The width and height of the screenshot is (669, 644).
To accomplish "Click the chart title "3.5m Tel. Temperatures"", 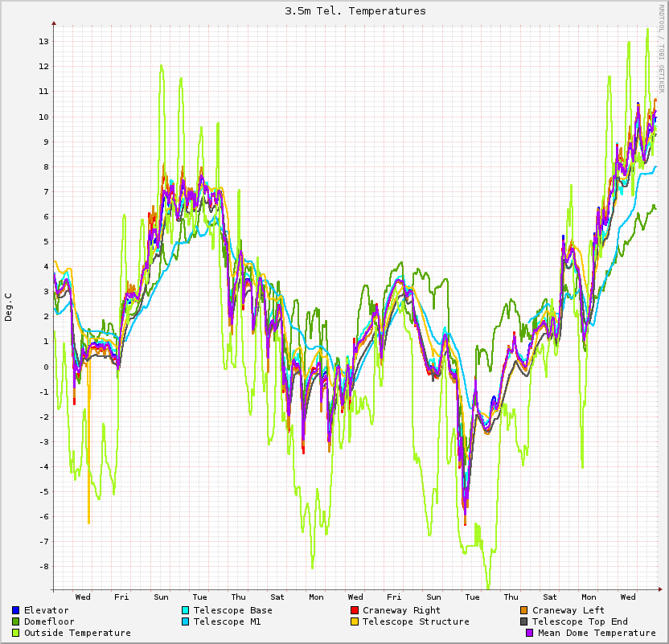I will pyautogui.click(x=355, y=11).
